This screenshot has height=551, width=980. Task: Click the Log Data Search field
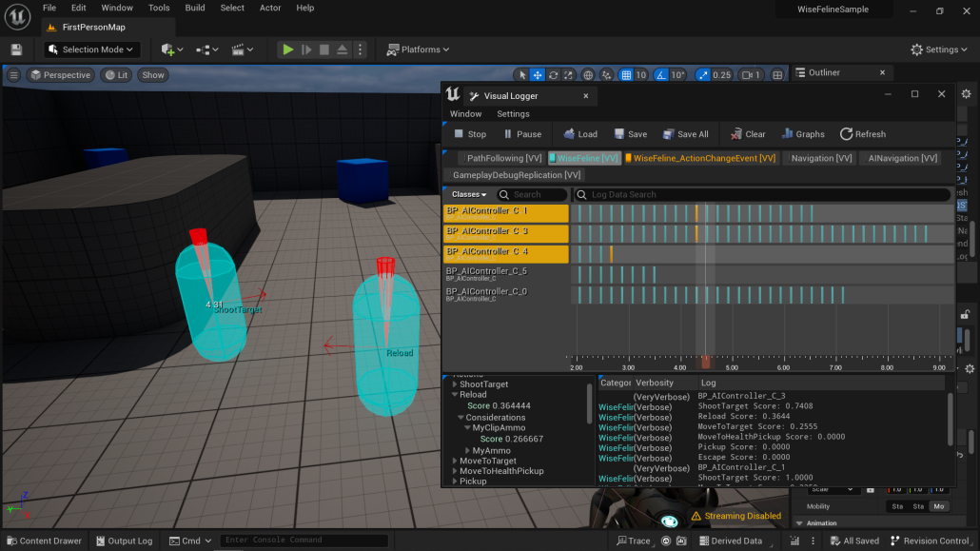tap(762, 194)
